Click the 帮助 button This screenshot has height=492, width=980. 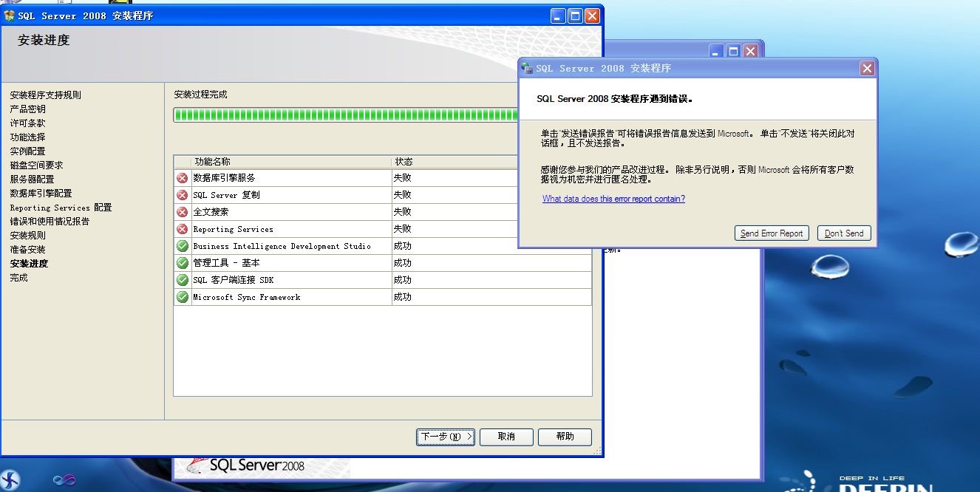(x=565, y=437)
